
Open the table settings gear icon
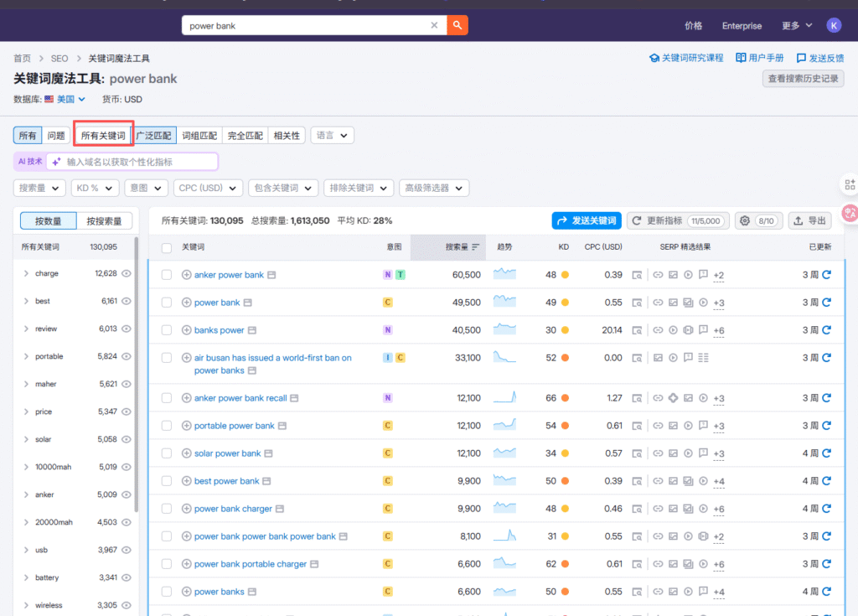click(x=744, y=220)
